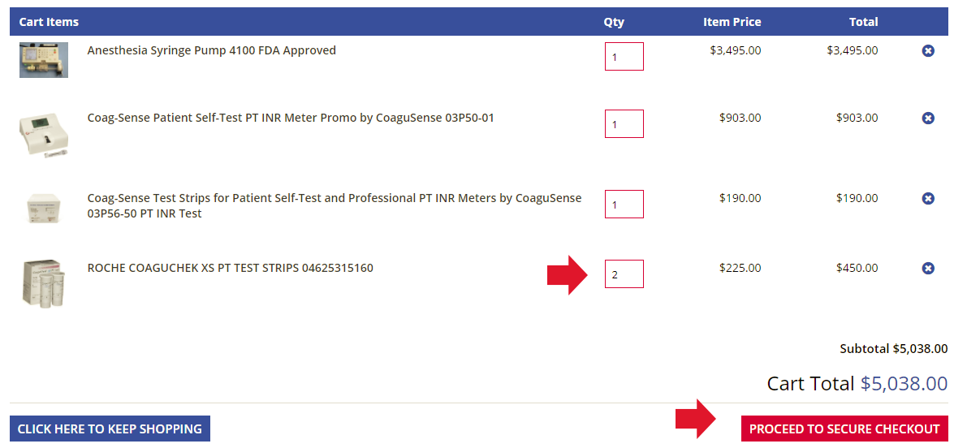Screen dimensions: 980x448
Task: Click quantity box for Coag-Sense Test Strips
Action: tap(624, 205)
